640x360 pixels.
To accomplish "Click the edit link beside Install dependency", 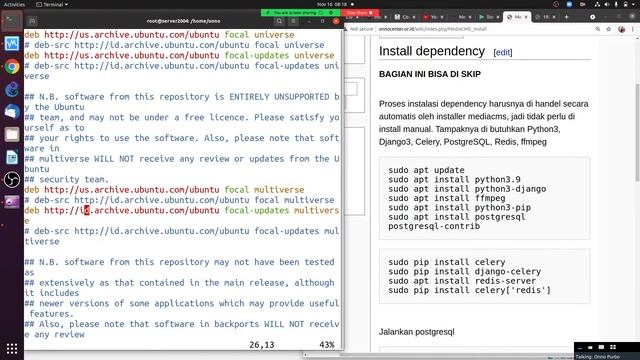I will pos(503,52).
